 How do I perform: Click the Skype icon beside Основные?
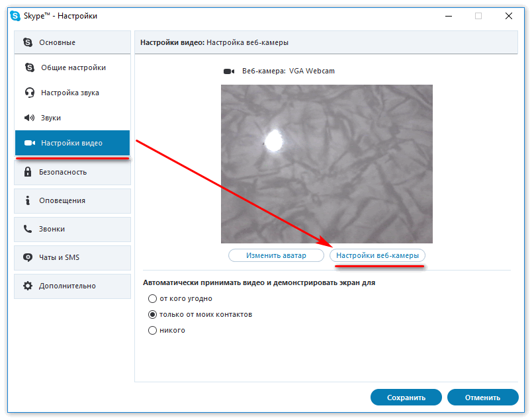point(28,42)
